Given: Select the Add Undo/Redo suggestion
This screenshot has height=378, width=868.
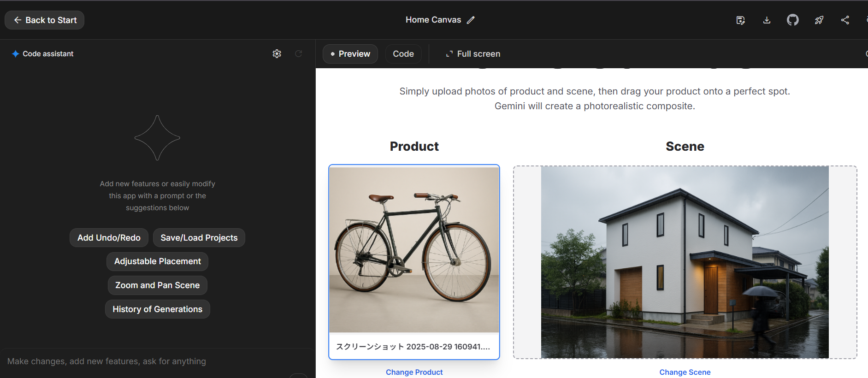Looking at the screenshot, I should 109,237.
